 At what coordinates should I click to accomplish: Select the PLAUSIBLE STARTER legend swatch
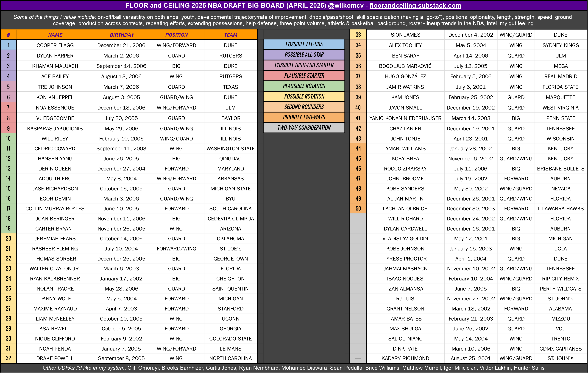pyautogui.click(x=304, y=76)
